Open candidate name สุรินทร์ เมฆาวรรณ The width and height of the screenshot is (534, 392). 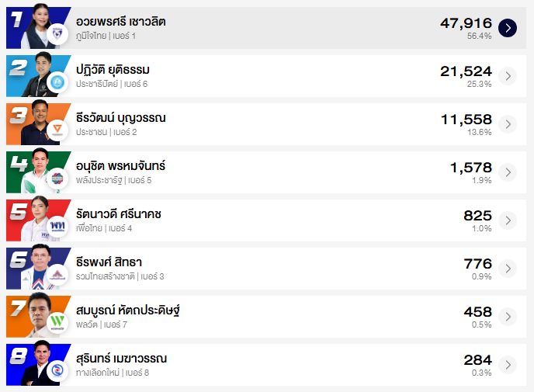pos(121,359)
